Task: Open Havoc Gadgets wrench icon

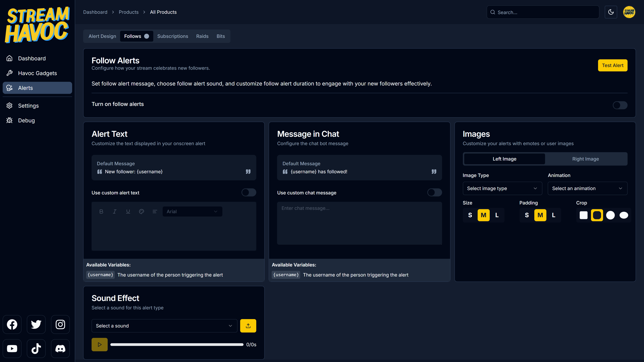Action: (10, 73)
